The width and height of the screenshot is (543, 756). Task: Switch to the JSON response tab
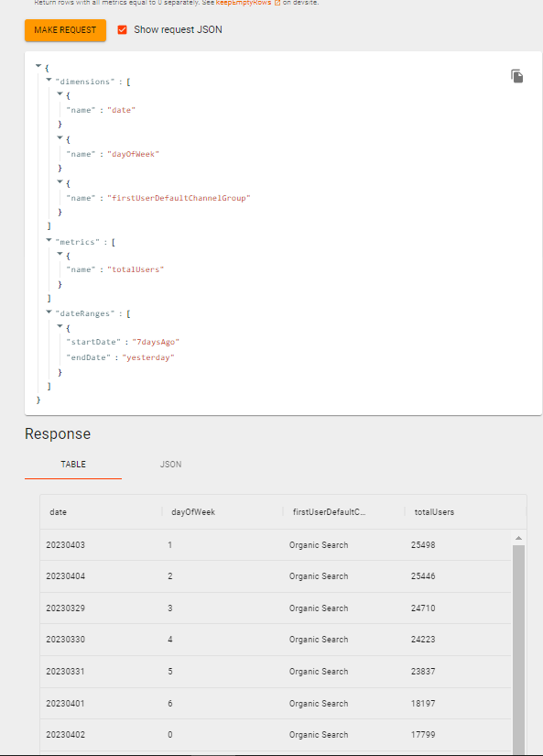click(x=170, y=465)
